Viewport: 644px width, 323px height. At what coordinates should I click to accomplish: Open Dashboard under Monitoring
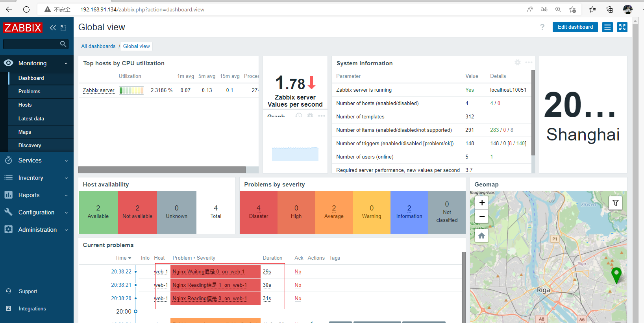(41, 78)
